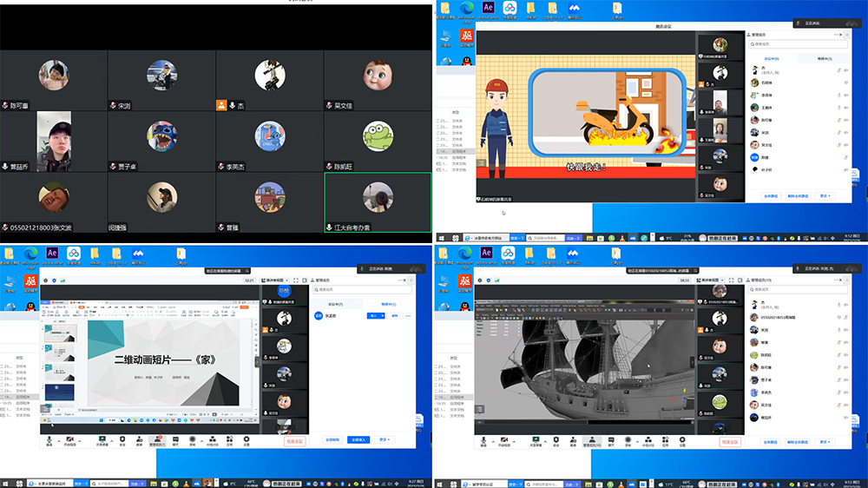Open speaker-view layout dropdown in PPT-slide meeting
Screen dimensions: 868x488
(x=275, y=280)
